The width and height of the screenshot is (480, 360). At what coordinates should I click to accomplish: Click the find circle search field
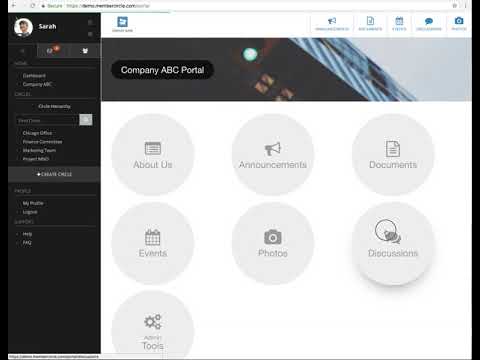click(x=47, y=120)
